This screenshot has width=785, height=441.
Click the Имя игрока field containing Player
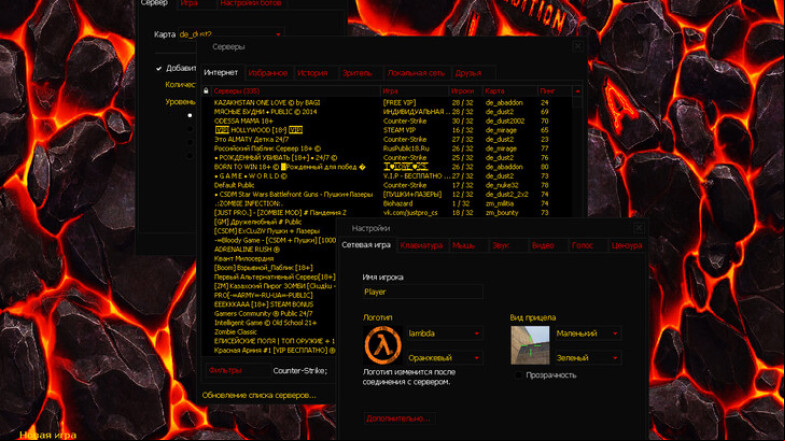[423, 292]
